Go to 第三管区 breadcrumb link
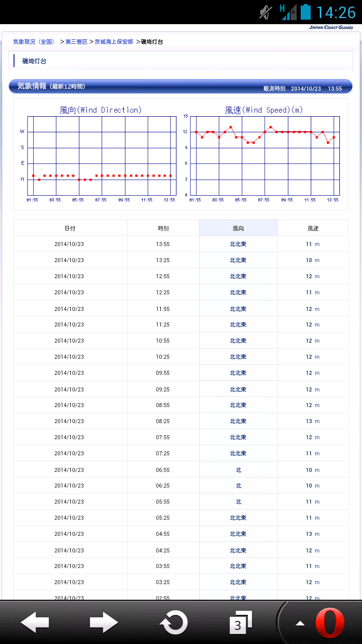 76,42
